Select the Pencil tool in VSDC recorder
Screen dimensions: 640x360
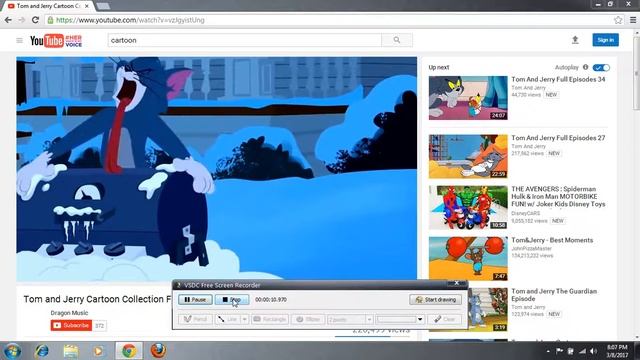195,319
